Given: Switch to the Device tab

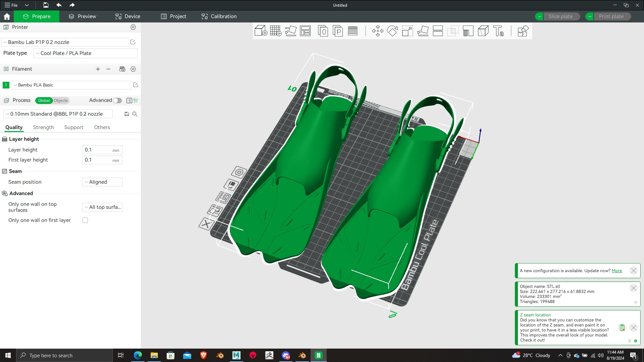Looking at the screenshot, I should pos(128,16).
